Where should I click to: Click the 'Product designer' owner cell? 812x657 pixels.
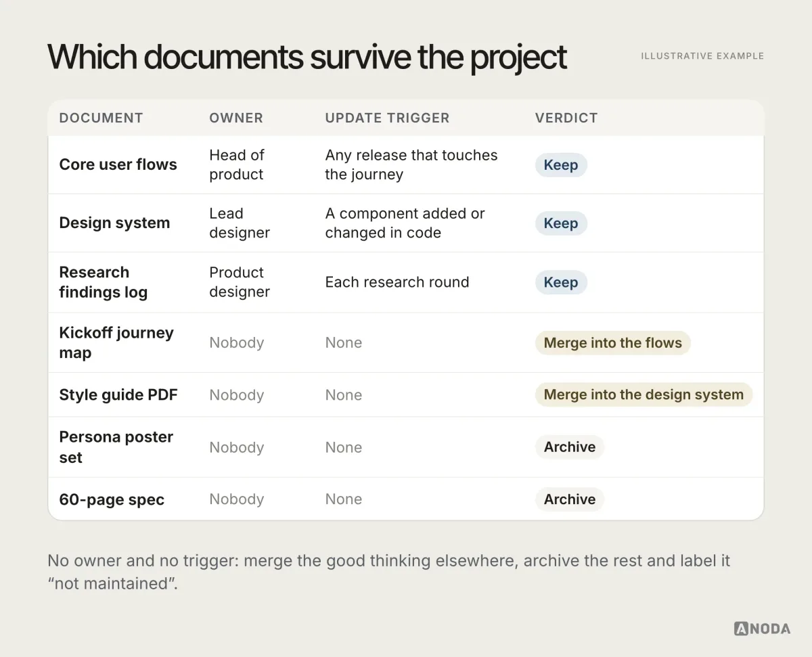[x=240, y=282]
